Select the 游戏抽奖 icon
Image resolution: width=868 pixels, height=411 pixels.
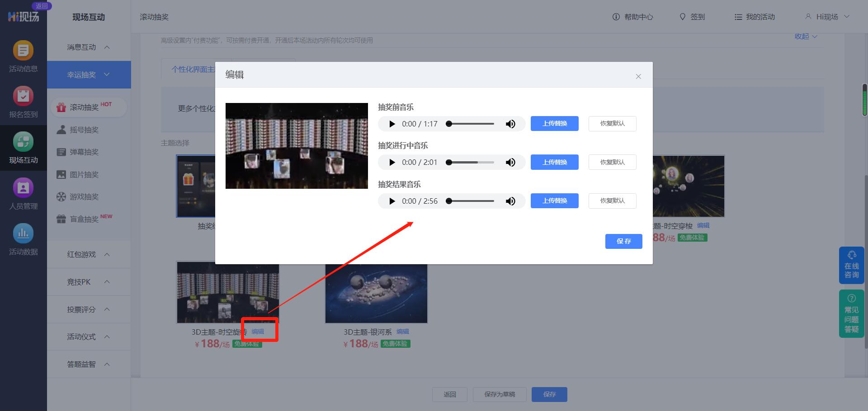[x=61, y=196]
